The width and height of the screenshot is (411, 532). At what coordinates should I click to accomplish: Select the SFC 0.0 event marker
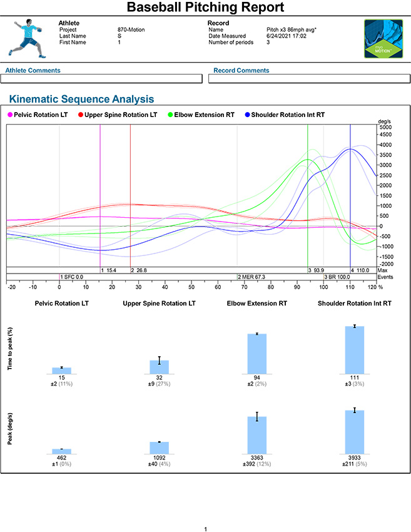pos(72,277)
